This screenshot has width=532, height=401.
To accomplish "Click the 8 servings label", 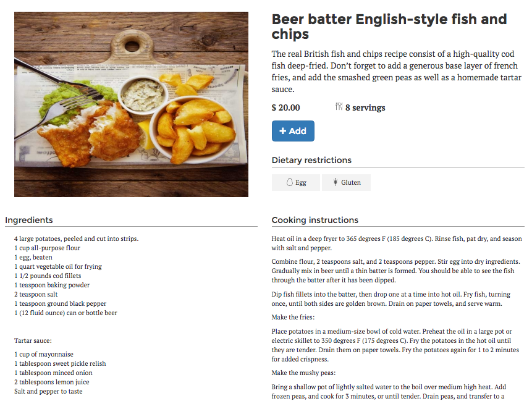I will click(365, 108).
